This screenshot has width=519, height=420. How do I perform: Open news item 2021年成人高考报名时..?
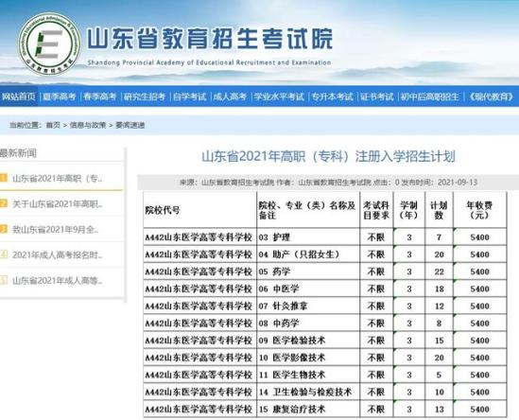[58, 254]
